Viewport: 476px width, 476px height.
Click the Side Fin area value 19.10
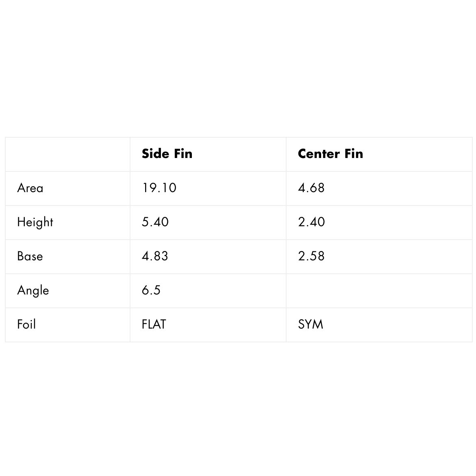[x=159, y=188]
